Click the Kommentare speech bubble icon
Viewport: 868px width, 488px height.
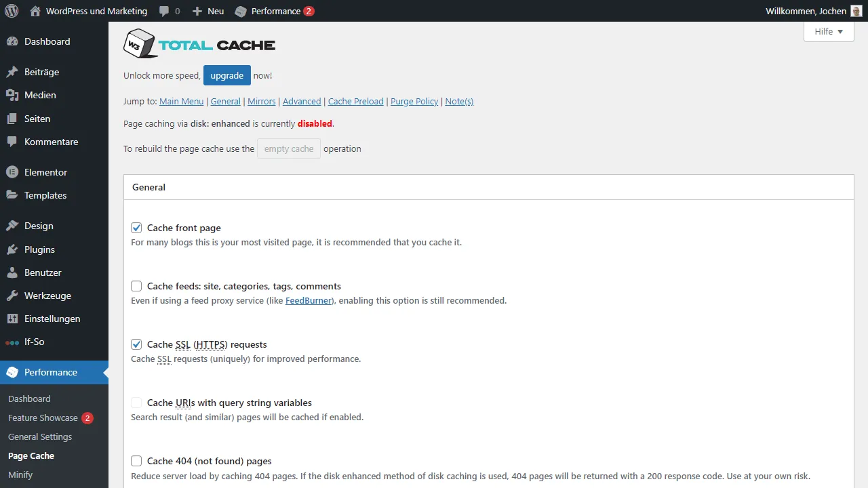click(12, 142)
